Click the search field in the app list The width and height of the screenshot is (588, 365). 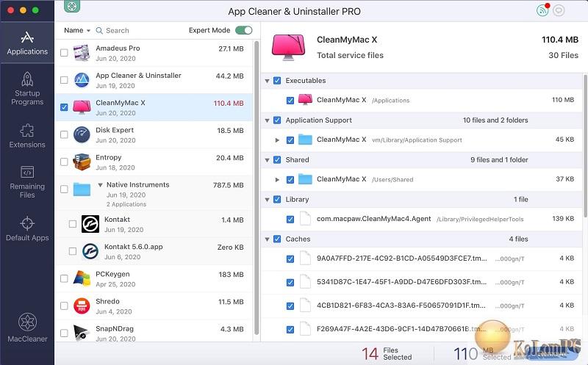click(x=139, y=30)
